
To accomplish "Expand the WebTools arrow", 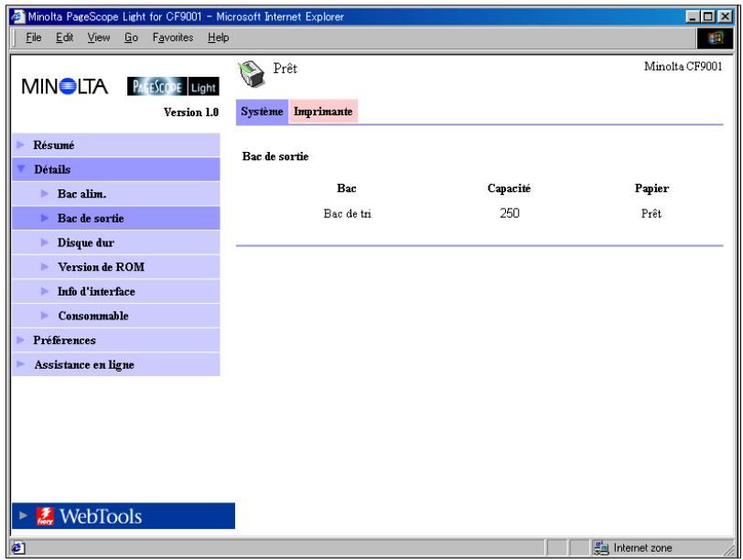I will pos(23,515).
